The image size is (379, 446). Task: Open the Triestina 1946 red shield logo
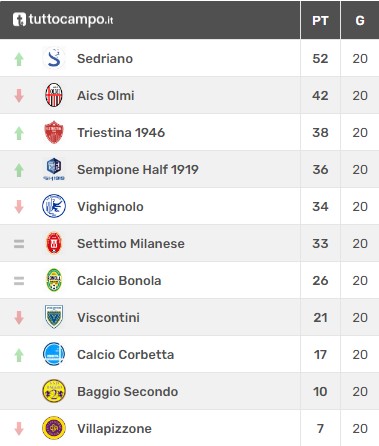54,132
